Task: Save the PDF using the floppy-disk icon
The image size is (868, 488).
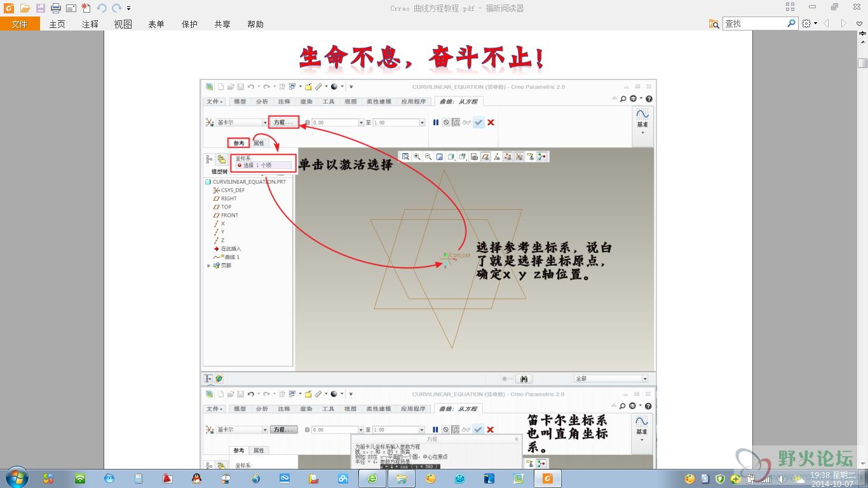Action: click(40, 8)
